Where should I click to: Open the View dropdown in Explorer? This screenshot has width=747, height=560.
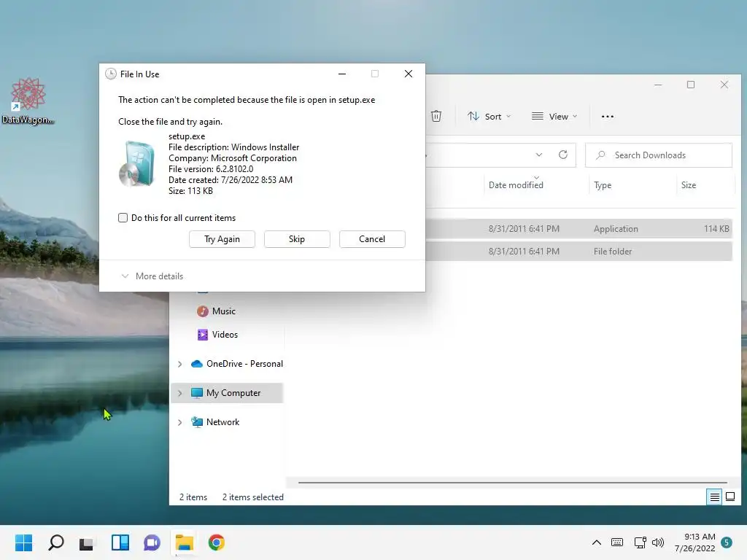pos(554,117)
